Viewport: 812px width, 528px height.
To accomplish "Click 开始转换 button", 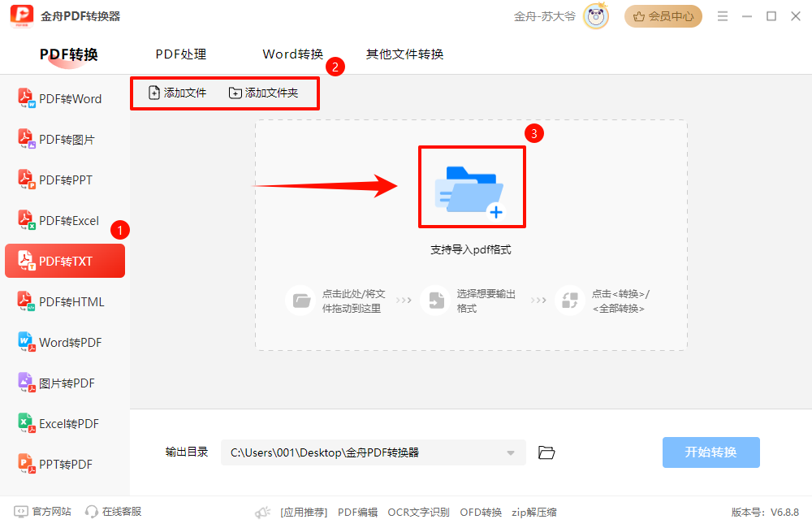I will tap(711, 452).
